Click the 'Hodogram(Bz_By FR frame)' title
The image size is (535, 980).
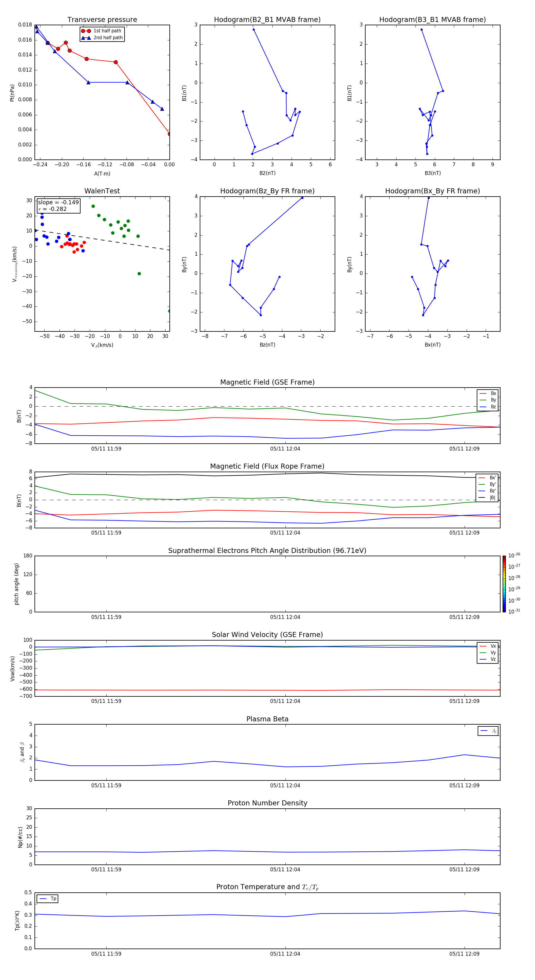click(x=267, y=191)
